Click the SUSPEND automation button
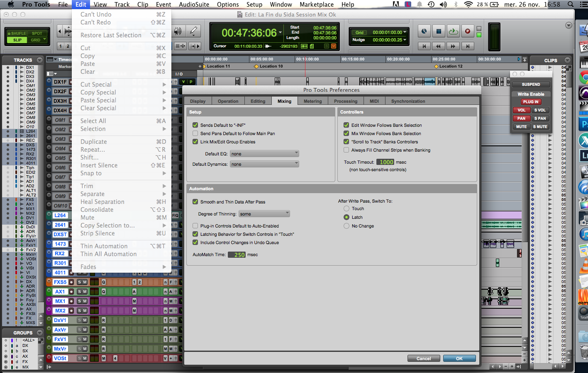The image size is (588, 373). [531, 85]
